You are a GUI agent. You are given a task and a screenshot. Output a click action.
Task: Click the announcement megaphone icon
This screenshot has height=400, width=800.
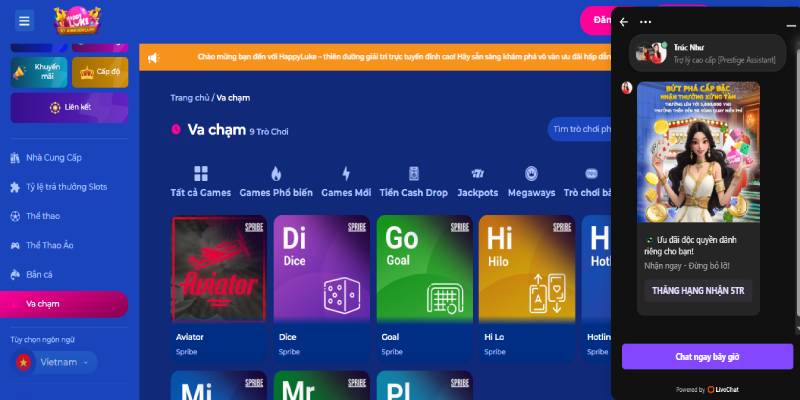pos(153,58)
